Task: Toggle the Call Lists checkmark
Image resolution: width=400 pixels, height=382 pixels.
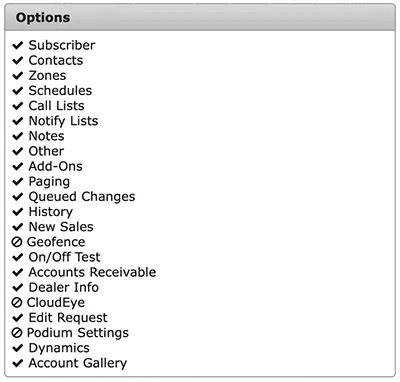Action: click(x=17, y=106)
